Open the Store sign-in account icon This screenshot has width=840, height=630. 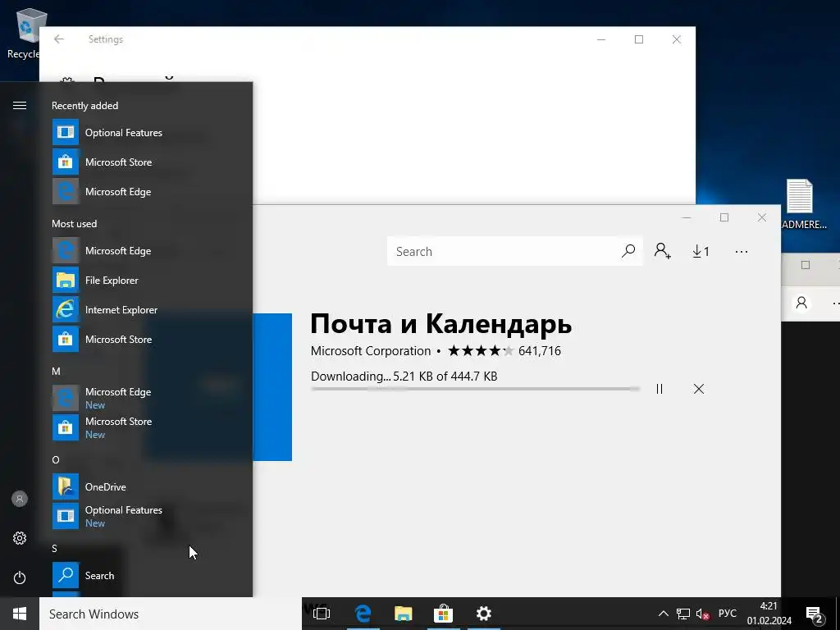tap(662, 251)
